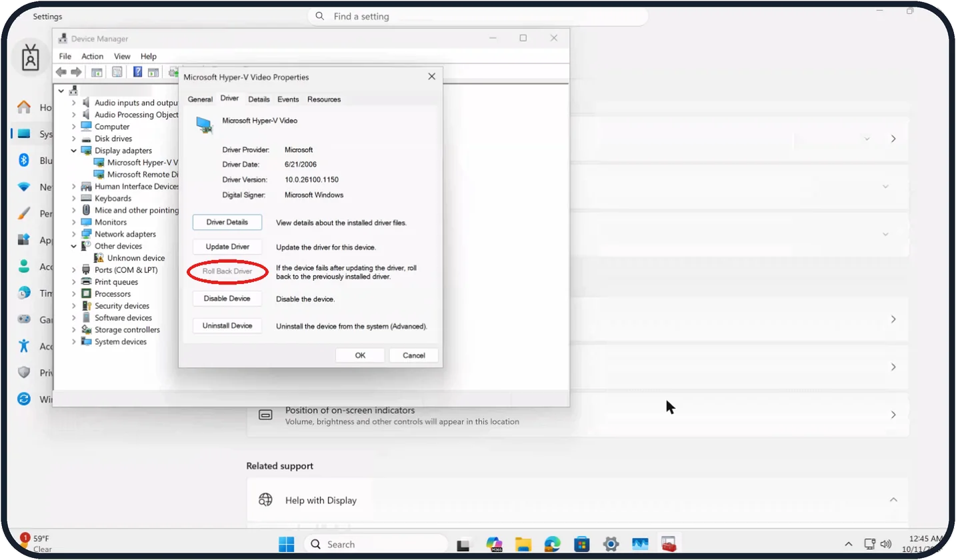Click the Bluetooth icon in Settings sidebar
Image resolution: width=956 pixels, height=560 pixels.
24,160
